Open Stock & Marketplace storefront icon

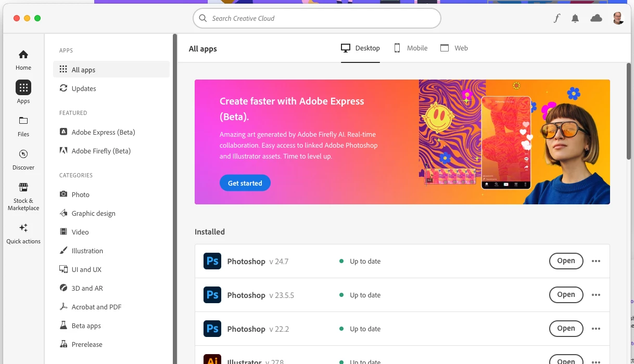click(23, 187)
